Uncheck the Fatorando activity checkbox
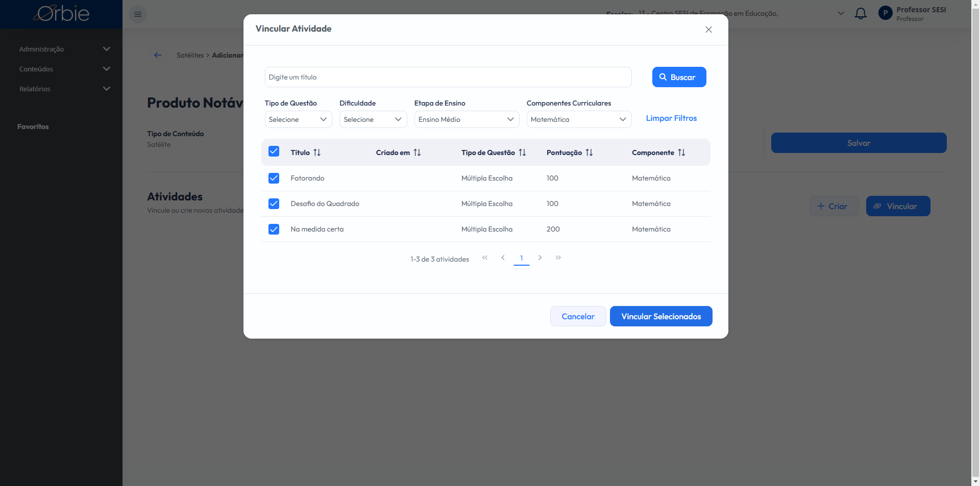980x486 pixels. click(x=274, y=178)
